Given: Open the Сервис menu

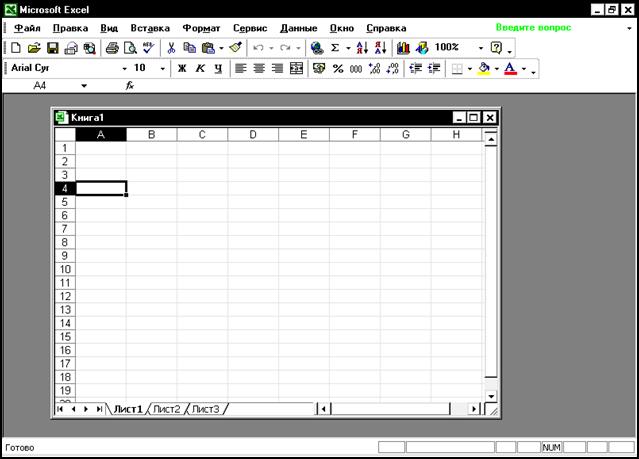Looking at the screenshot, I should point(250,28).
